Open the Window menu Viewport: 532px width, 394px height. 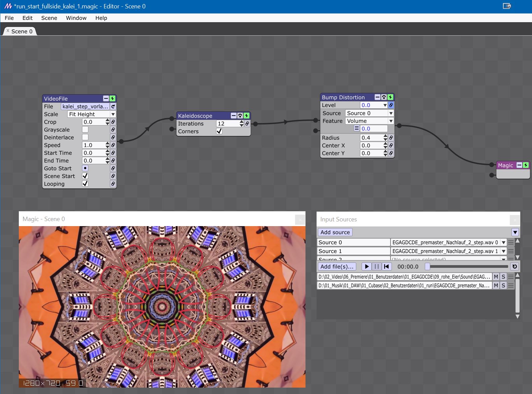[x=76, y=18]
